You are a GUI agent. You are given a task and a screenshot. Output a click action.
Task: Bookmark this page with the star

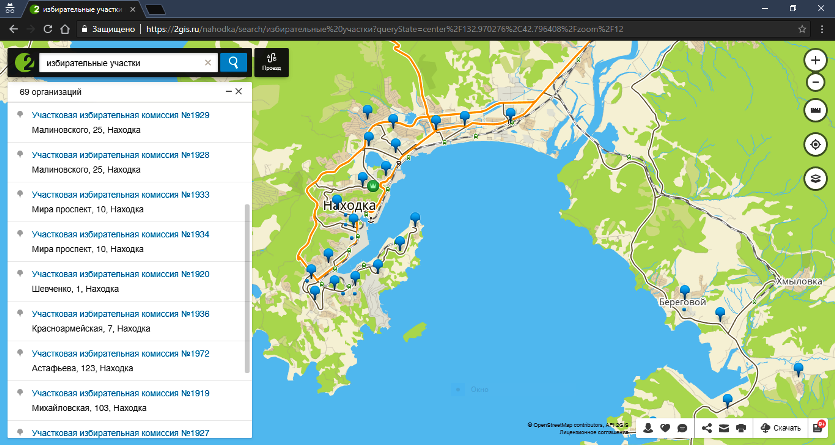pyautogui.click(x=802, y=29)
